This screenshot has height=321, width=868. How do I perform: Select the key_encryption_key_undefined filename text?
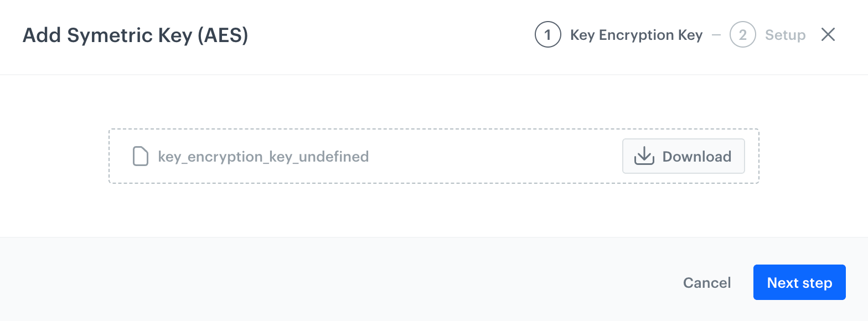click(263, 157)
